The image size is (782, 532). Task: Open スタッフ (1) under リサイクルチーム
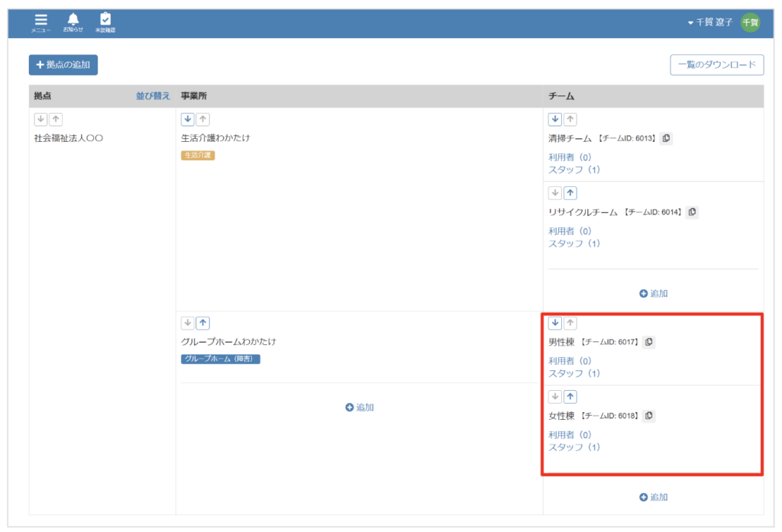[x=574, y=243]
